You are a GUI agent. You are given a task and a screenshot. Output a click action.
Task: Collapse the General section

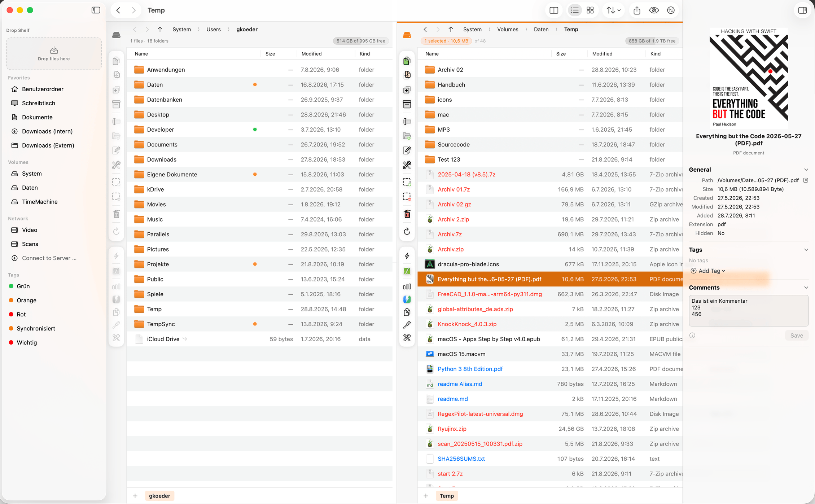pyautogui.click(x=806, y=170)
